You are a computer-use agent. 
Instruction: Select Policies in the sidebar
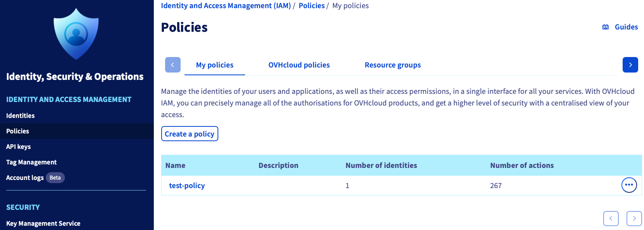pyautogui.click(x=77, y=131)
